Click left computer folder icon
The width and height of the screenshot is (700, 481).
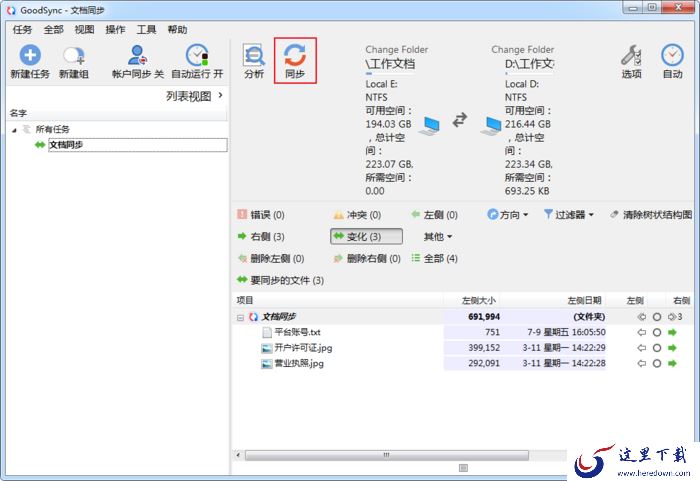(x=429, y=126)
